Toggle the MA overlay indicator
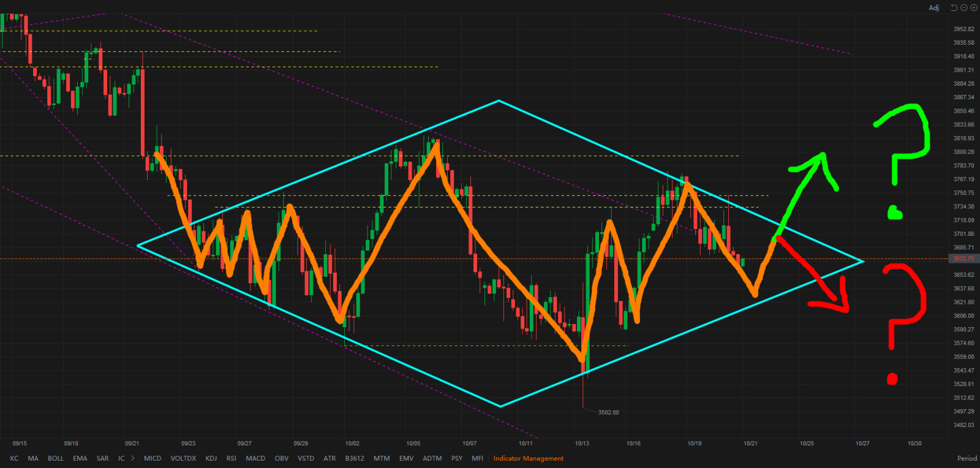Screen dimensions: 980x468 click(x=33, y=458)
